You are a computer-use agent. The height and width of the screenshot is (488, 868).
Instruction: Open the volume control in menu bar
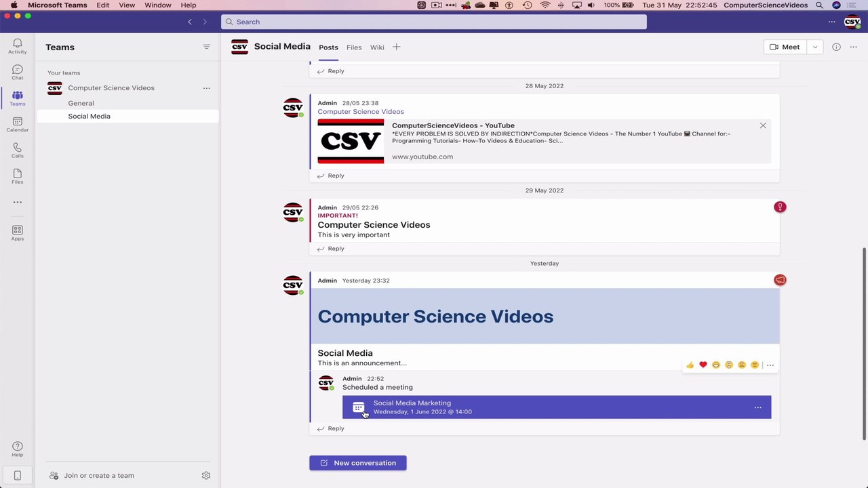pos(591,5)
